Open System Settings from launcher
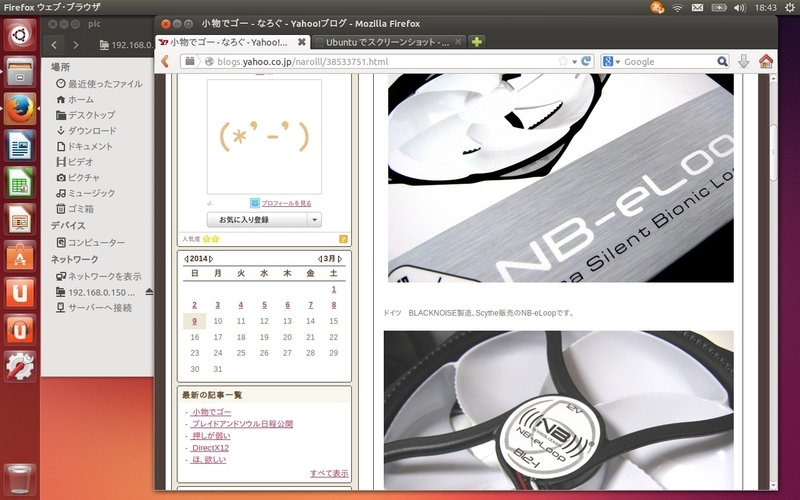This screenshot has width=800, height=500. click(x=20, y=366)
